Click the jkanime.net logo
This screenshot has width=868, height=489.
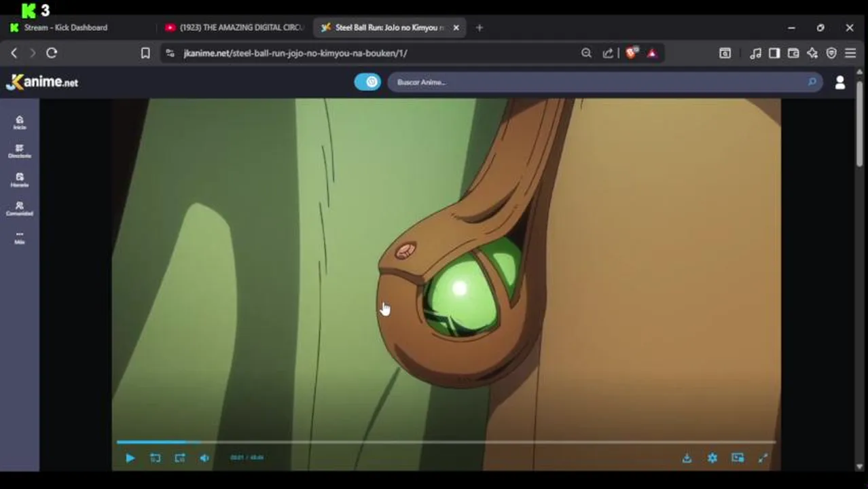point(42,81)
